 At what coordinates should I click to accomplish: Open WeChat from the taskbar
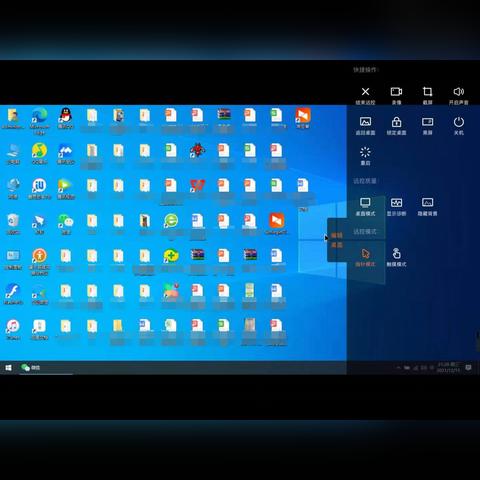tap(31, 367)
